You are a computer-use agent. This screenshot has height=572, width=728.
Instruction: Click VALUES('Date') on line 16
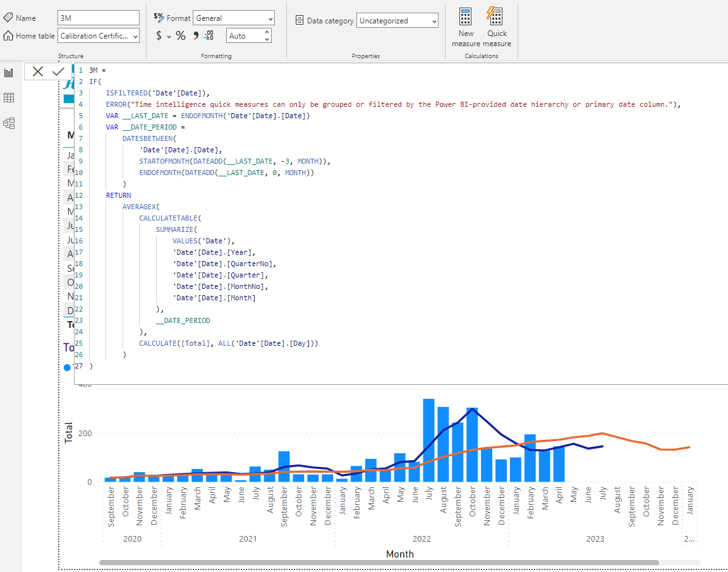pos(202,241)
